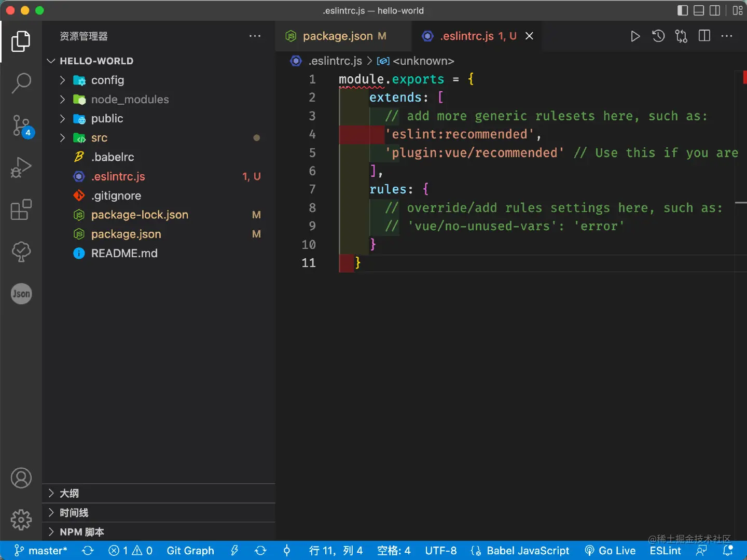Viewport: 747px width, 560px height.
Task: Place cursor on 'plugin:vue/recommended' text
Action: click(474, 152)
